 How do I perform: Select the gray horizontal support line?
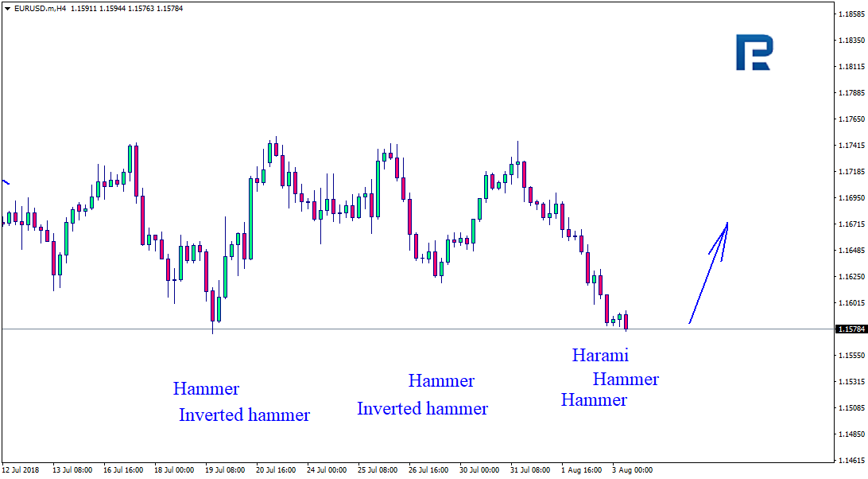pos(318,329)
